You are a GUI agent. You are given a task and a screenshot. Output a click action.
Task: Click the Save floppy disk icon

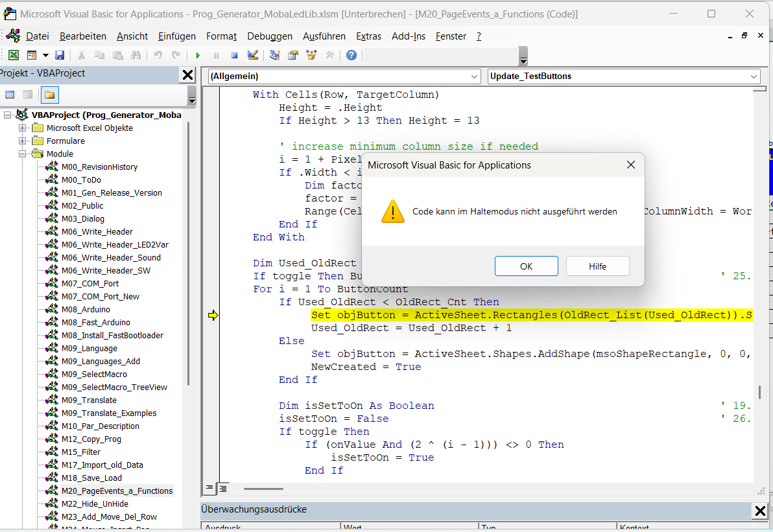(x=60, y=56)
